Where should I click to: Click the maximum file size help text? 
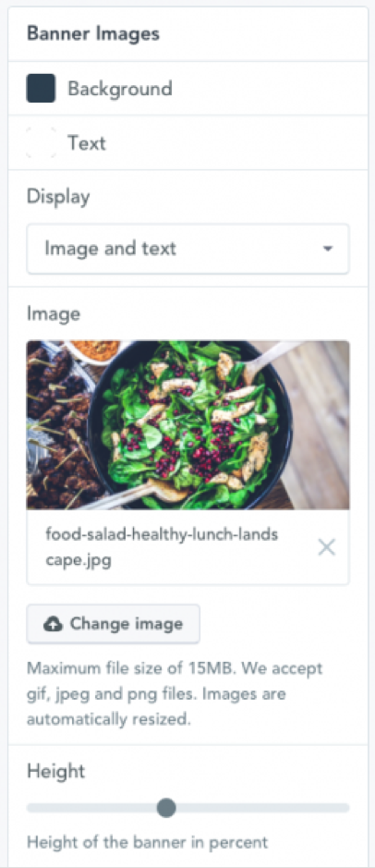tap(175, 694)
